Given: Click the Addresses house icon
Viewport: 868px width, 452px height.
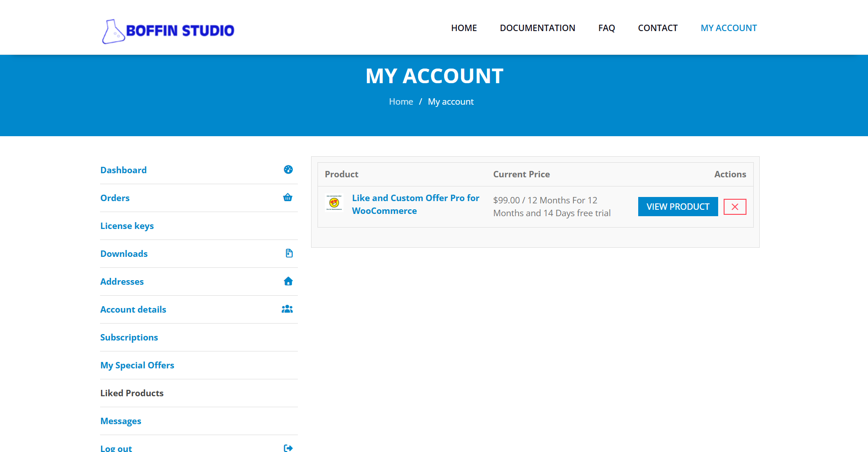Looking at the screenshot, I should (x=288, y=281).
